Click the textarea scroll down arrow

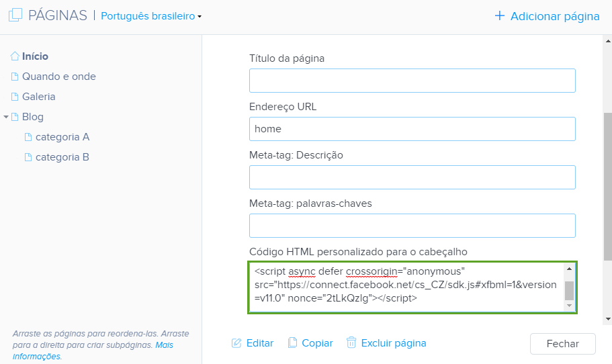click(569, 306)
